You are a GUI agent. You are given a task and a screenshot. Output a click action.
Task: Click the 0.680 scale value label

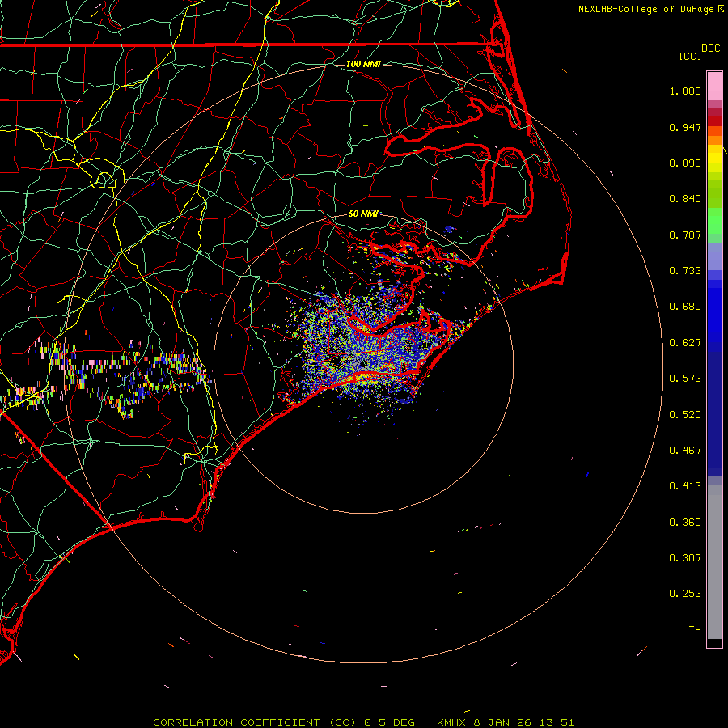(685, 307)
